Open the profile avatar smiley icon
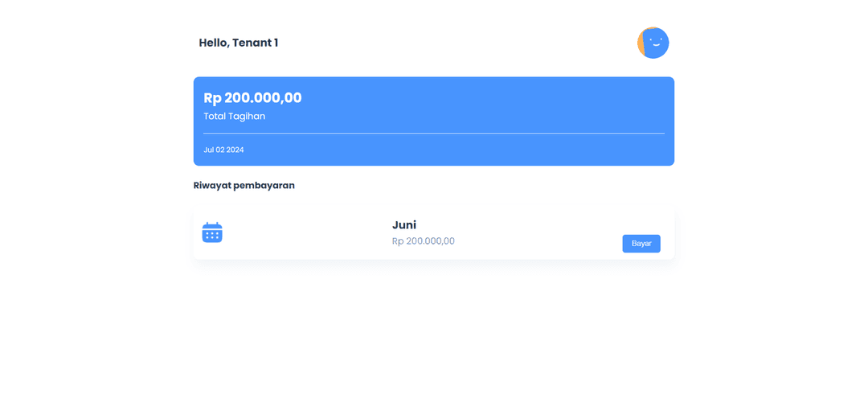 pos(653,43)
